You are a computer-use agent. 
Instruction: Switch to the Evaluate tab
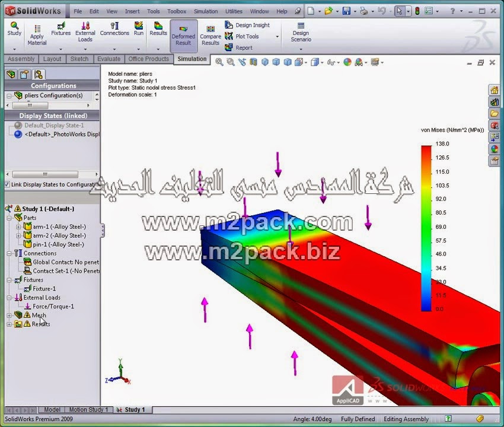pos(109,59)
